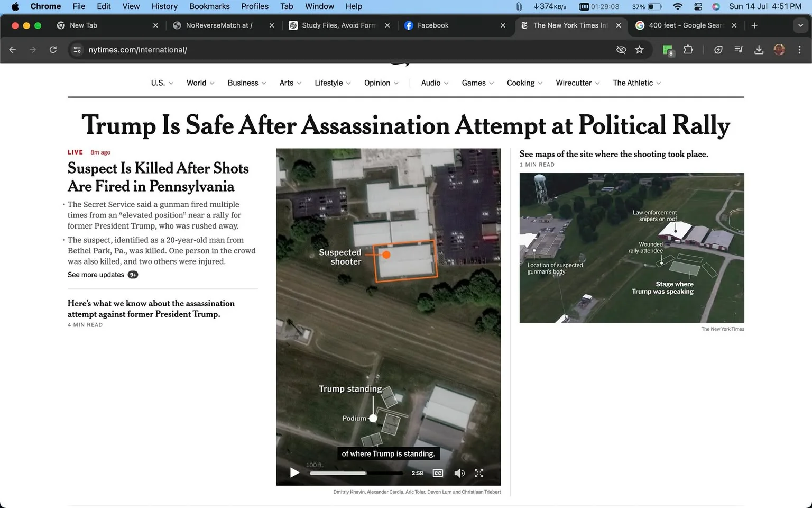Image resolution: width=812 pixels, height=508 pixels.
Task: Open the Bookmarks menu
Action: pyautogui.click(x=209, y=6)
